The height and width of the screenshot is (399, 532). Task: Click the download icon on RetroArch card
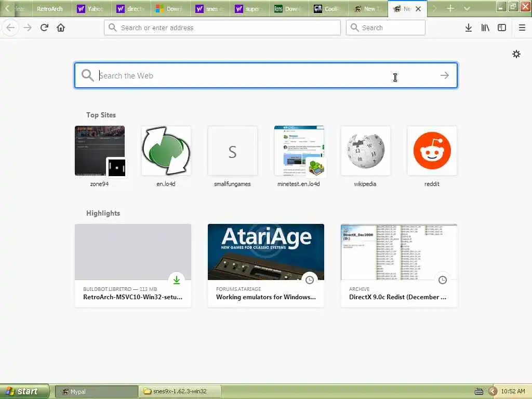click(177, 280)
